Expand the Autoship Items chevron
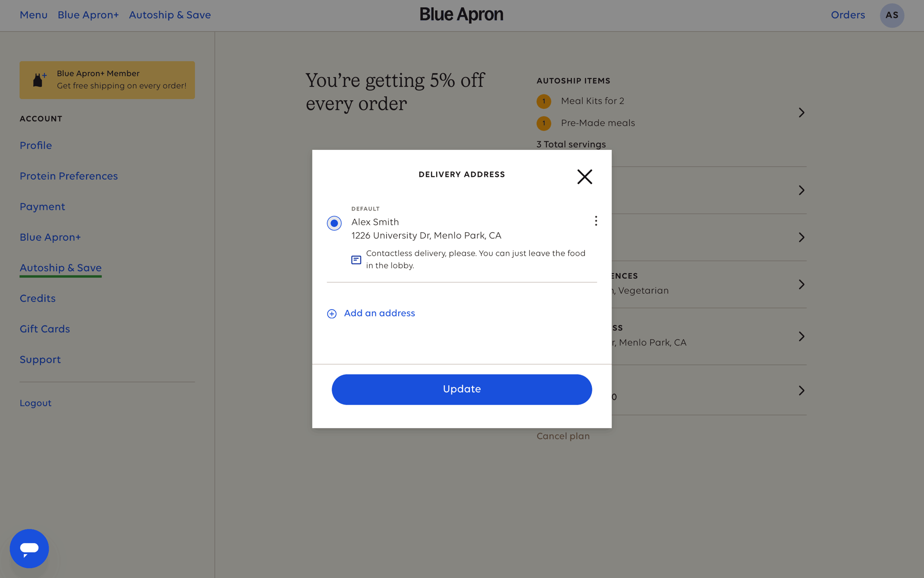Viewport: 924px width, 578px height. (x=801, y=113)
